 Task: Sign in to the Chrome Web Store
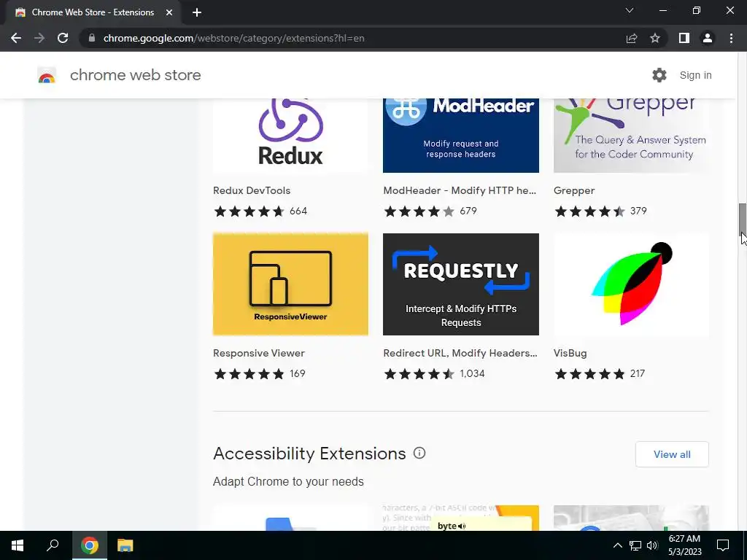click(x=695, y=75)
